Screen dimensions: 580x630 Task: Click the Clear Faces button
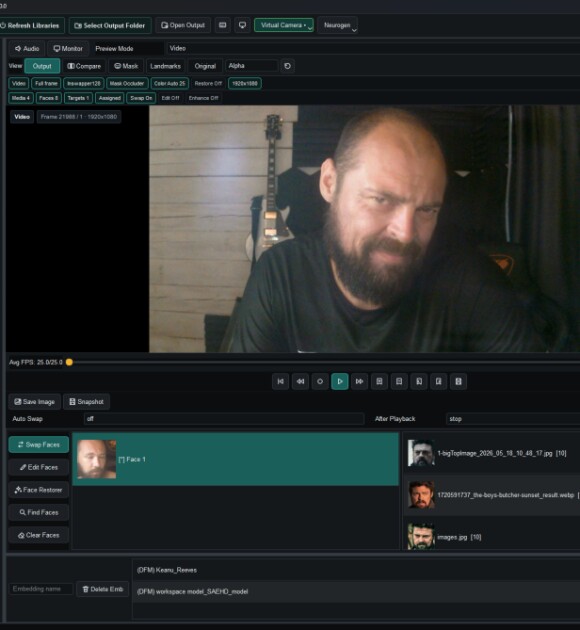(x=39, y=535)
